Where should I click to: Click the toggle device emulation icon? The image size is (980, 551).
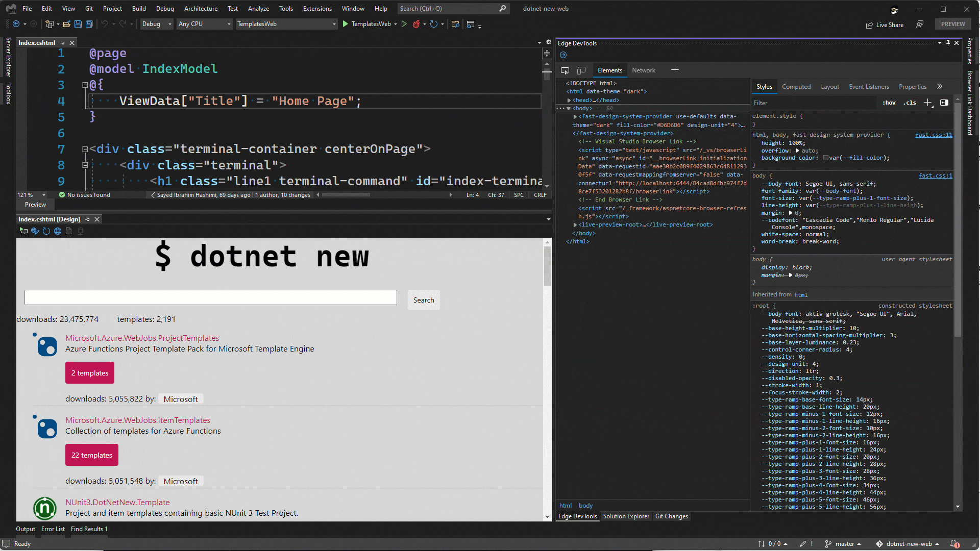pos(581,70)
